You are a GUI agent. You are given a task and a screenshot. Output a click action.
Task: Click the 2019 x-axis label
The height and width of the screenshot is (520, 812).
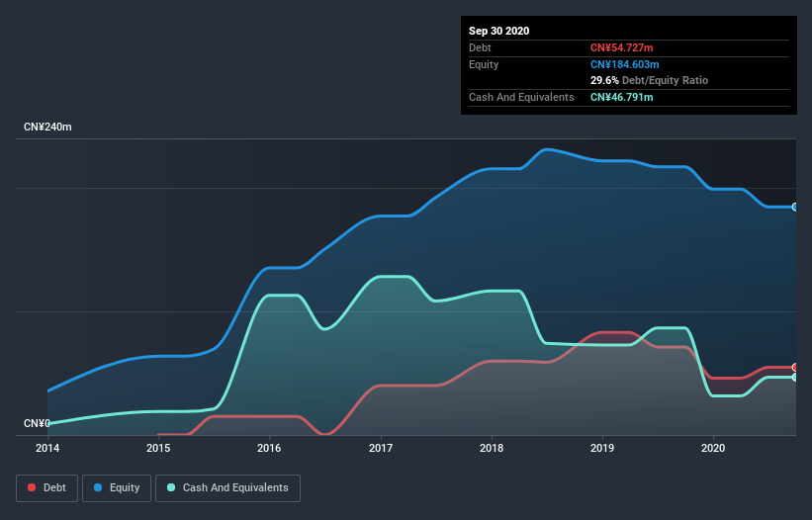(x=602, y=448)
